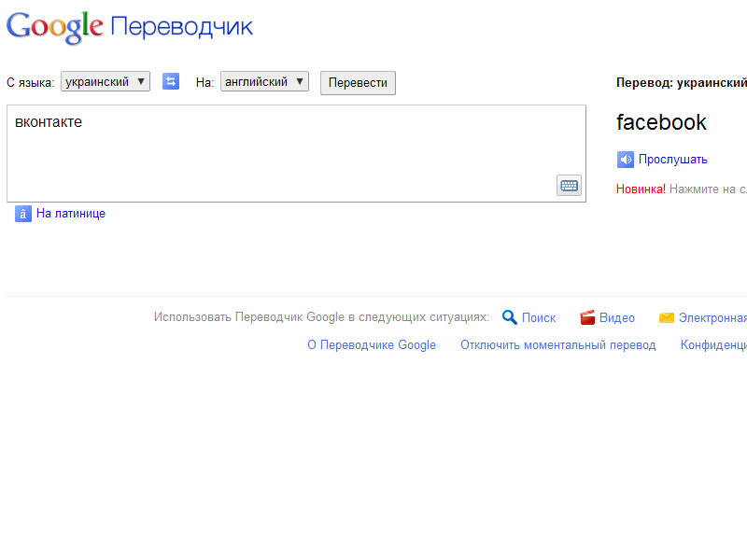Click the translated word facebook
Image resolution: width=747 pixels, height=560 pixels.
pyautogui.click(x=661, y=122)
